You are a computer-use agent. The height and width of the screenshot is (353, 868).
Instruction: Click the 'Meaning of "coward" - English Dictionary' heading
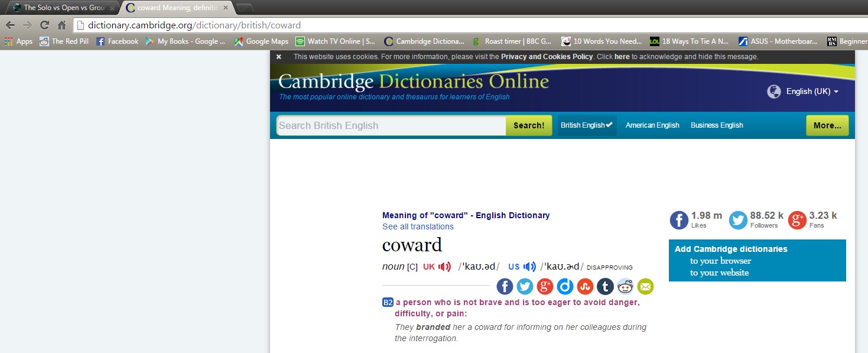466,215
